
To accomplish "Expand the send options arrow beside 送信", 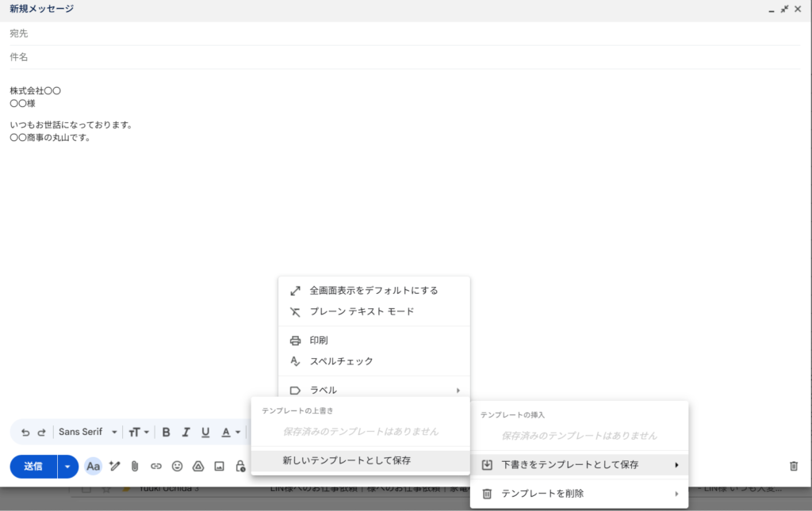I will pos(67,467).
